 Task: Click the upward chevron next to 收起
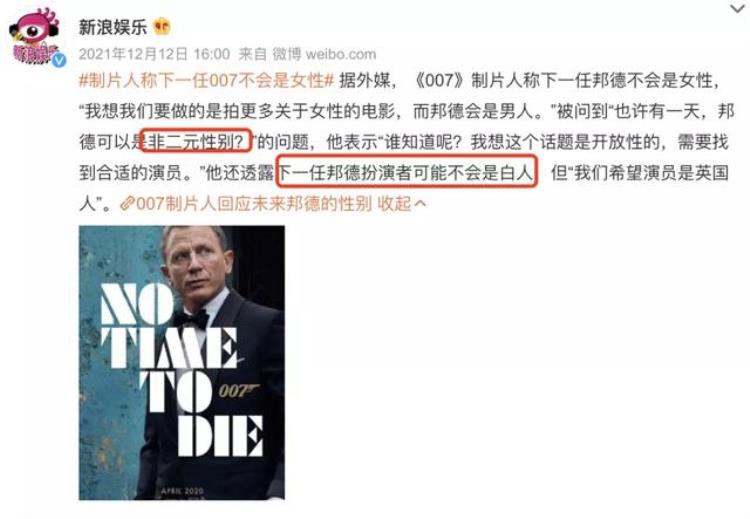tap(419, 204)
